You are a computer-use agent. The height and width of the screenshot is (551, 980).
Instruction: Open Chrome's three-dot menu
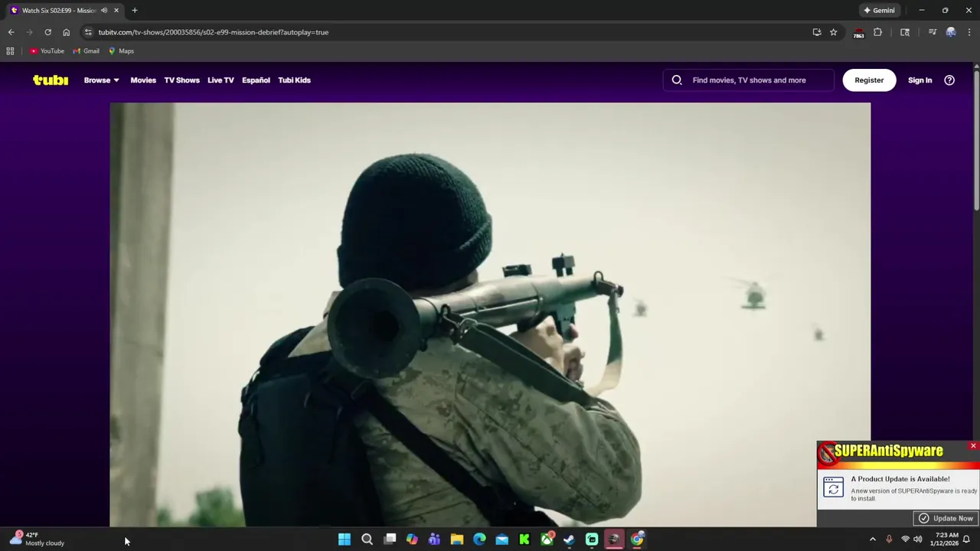pos(969,32)
